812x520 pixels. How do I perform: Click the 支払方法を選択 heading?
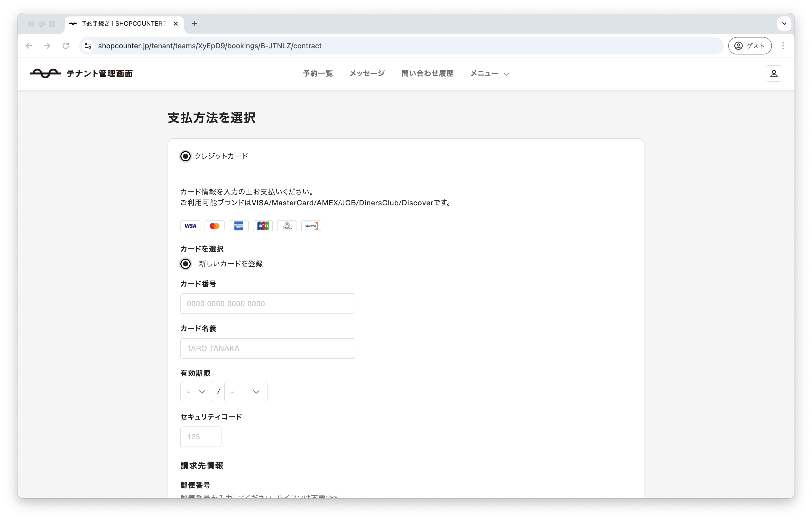coord(212,118)
